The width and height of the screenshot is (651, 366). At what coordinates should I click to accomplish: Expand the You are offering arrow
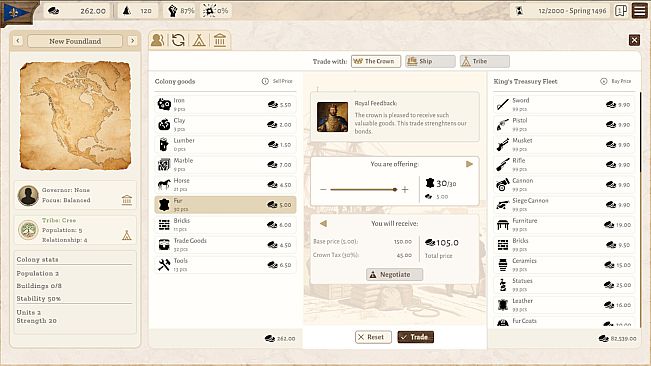469,164
